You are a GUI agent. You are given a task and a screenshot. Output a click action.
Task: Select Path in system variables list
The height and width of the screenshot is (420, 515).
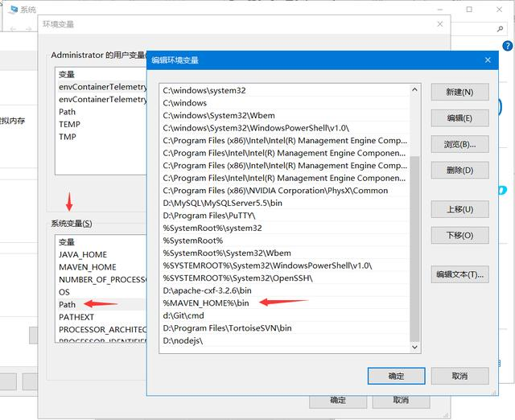tap(101, 304)
